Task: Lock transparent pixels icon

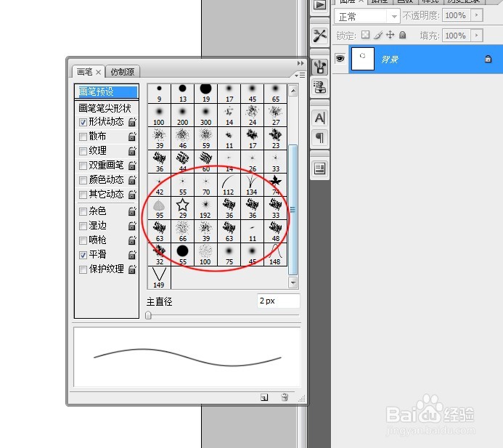Action: tap(365, 35)
